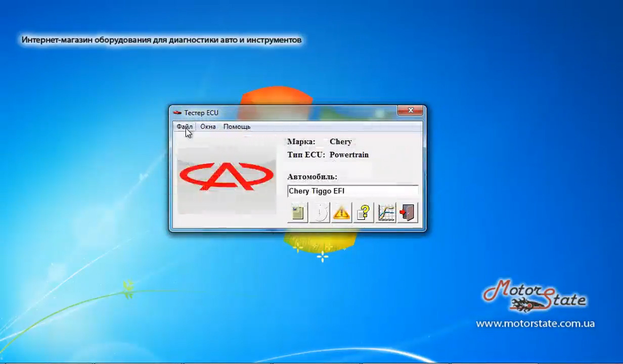
Task: Click the exit door icon button
Action: tap(408, 212)
